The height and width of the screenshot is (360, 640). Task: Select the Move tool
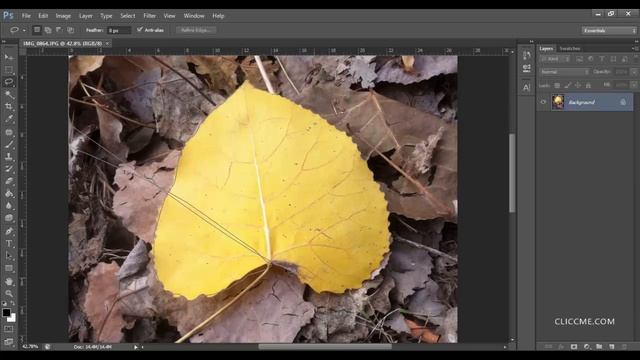pyautogui.click(x=9, y=57)
